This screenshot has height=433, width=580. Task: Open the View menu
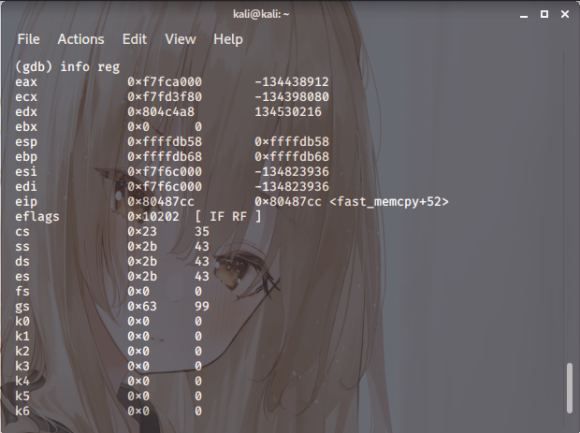click(180, 39)
